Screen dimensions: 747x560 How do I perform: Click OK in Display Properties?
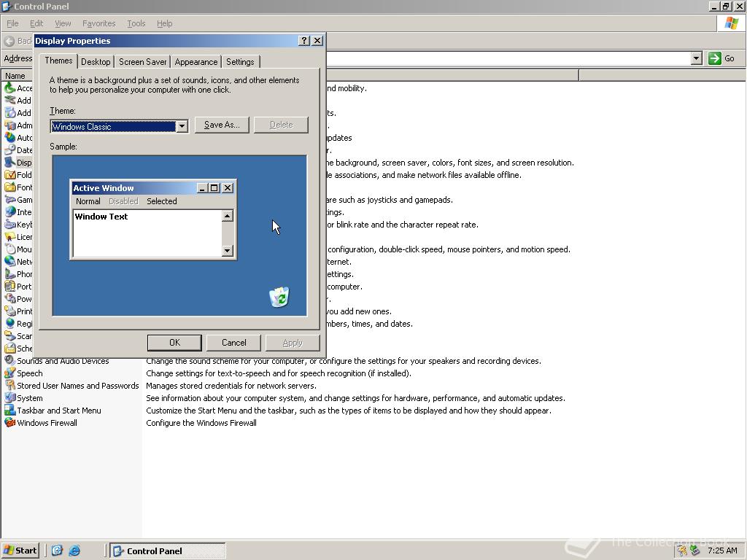(174, 343)
